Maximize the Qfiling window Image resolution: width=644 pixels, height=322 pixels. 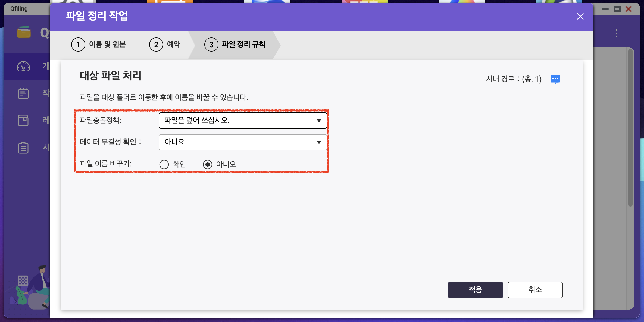coord(617,9)
